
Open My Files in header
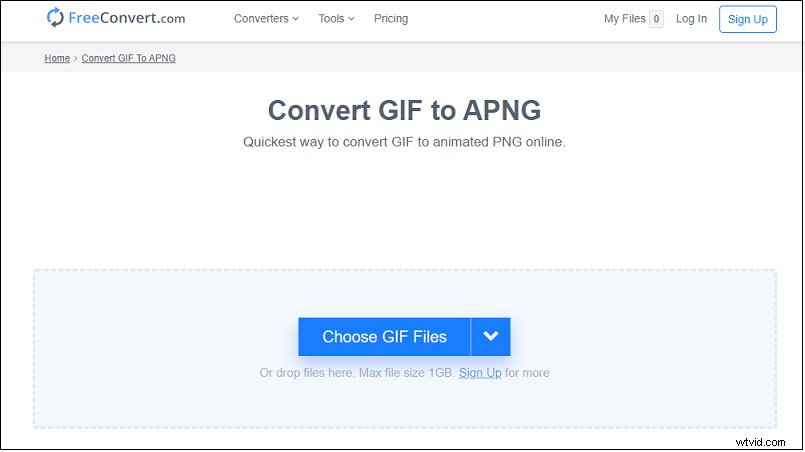tap(625, 18)
